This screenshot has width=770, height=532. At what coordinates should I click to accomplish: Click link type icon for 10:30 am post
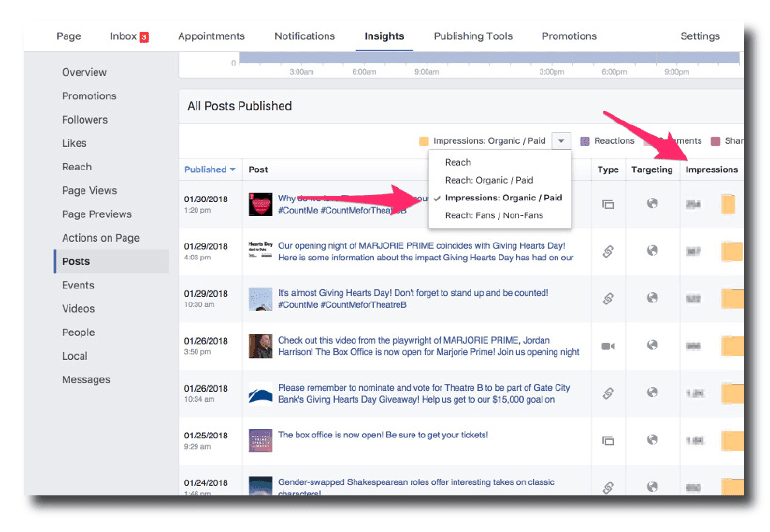608,299
